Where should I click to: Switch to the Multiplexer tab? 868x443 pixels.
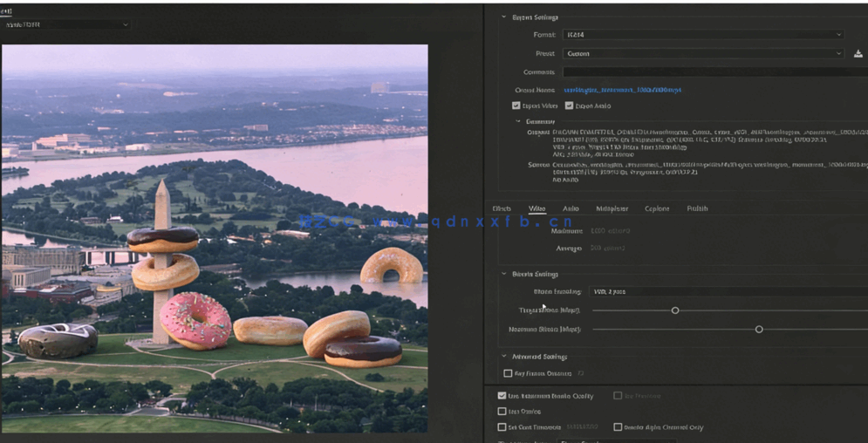point(612,209)
